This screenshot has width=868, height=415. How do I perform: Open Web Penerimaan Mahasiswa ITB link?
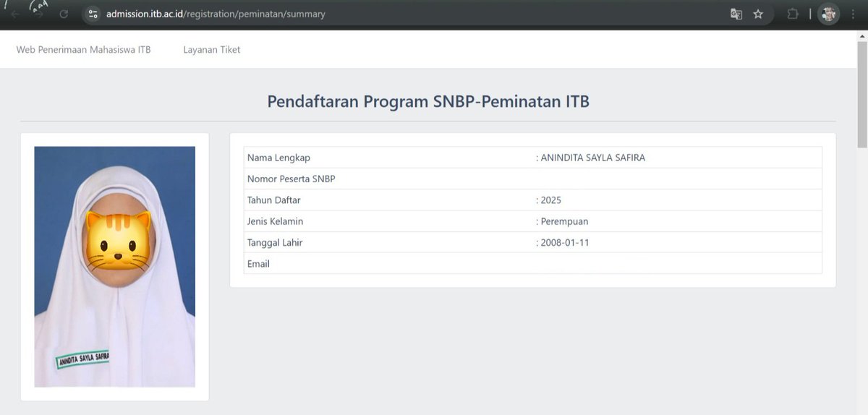(84, 50)
